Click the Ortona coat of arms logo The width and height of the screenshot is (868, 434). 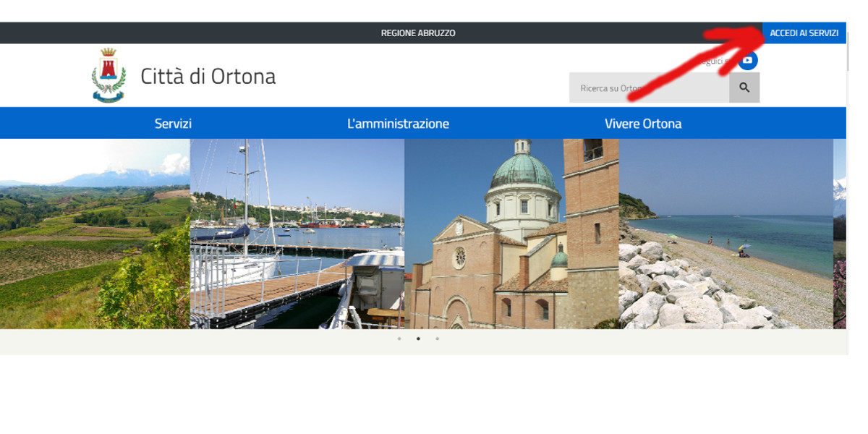coord(109,75)
